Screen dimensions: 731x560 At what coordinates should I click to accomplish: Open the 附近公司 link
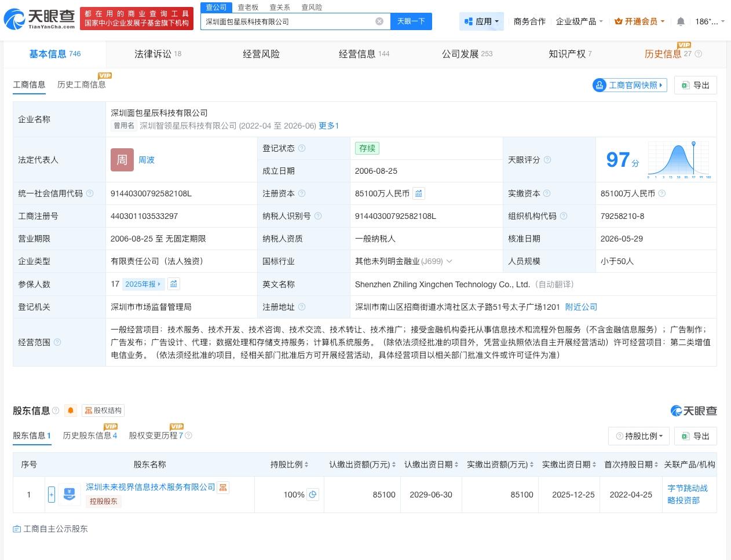tap(581, 307)
